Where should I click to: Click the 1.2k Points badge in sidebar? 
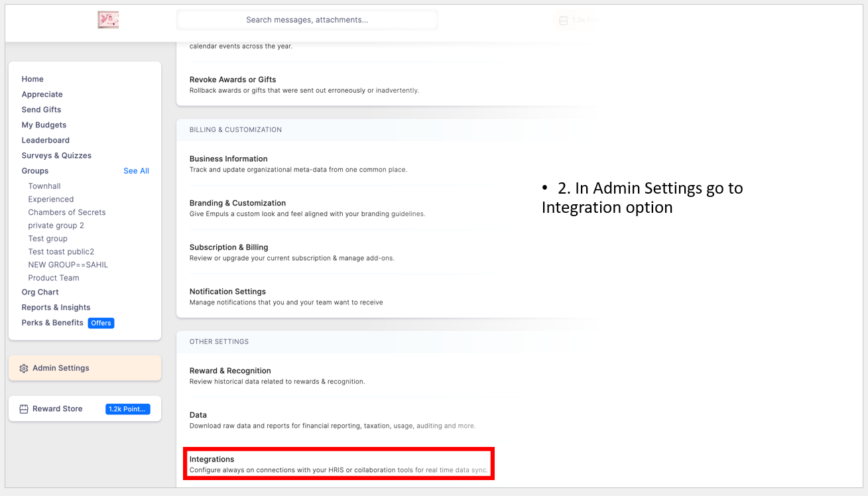click(127, 409)
